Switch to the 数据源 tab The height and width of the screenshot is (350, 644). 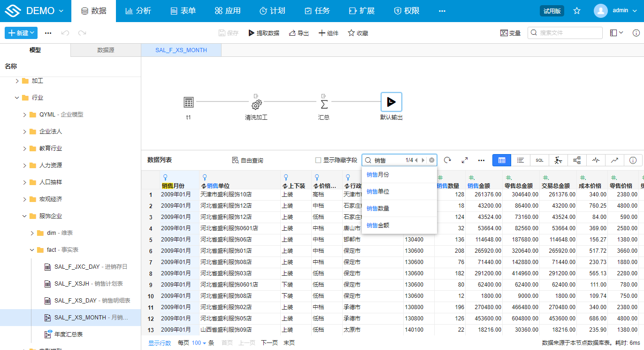106,50
